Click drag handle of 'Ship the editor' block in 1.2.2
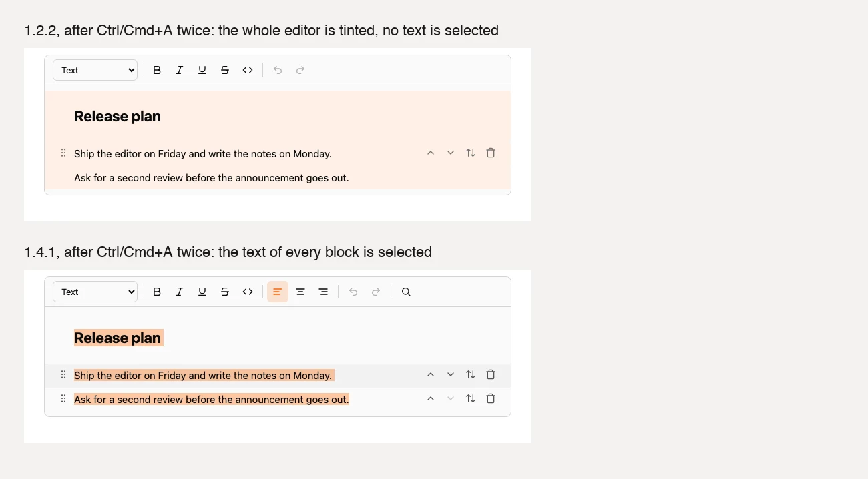 pyautogui.click(x=63, y=153)
